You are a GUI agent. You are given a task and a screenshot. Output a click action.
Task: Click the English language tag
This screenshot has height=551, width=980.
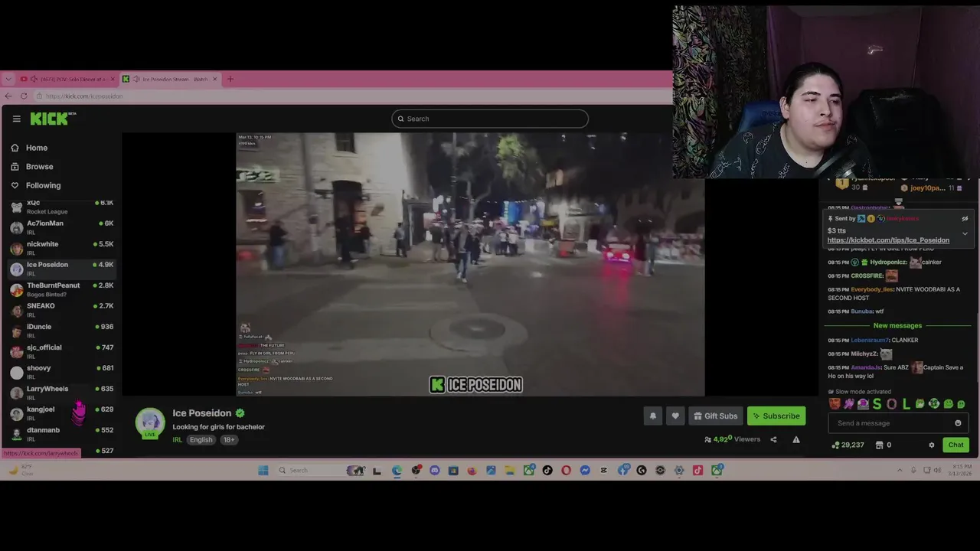(x=201, y=440)
